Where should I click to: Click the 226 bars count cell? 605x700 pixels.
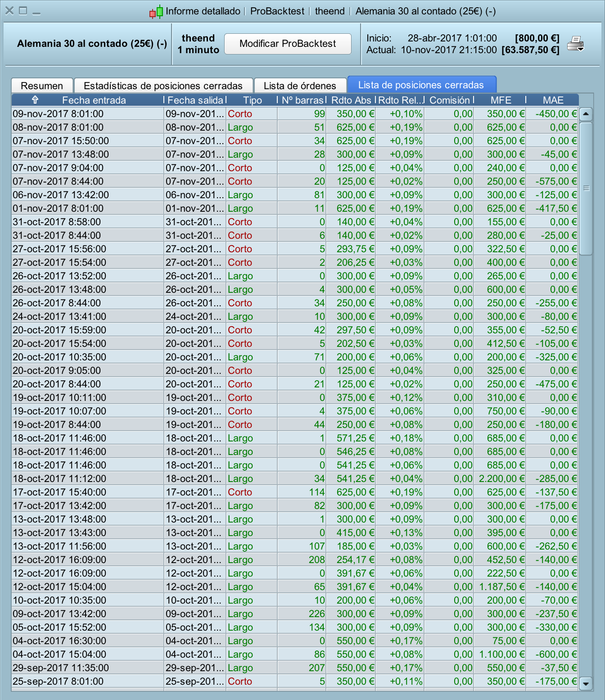click(317, 614)
